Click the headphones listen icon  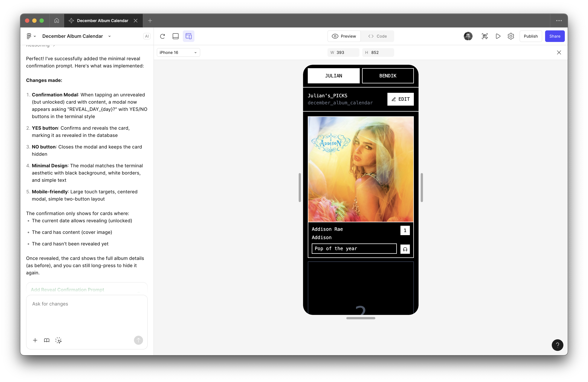(x=405, y=249)
